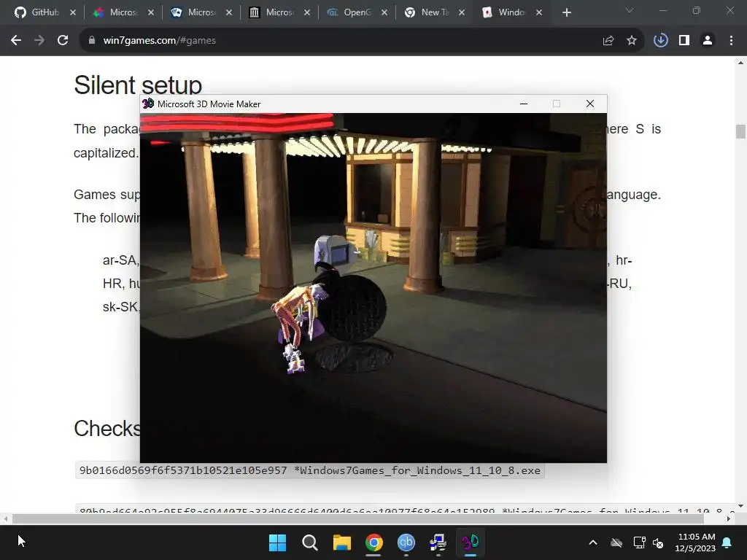747x560 pixels.
Task: Close the New Tab tab
Action: [x=462, y=12]
